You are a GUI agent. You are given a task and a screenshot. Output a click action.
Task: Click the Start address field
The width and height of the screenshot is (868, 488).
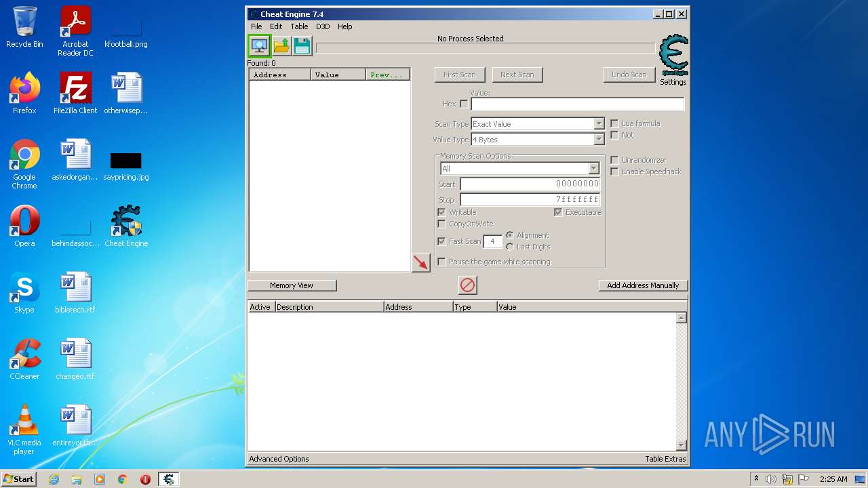click(530, 184)
